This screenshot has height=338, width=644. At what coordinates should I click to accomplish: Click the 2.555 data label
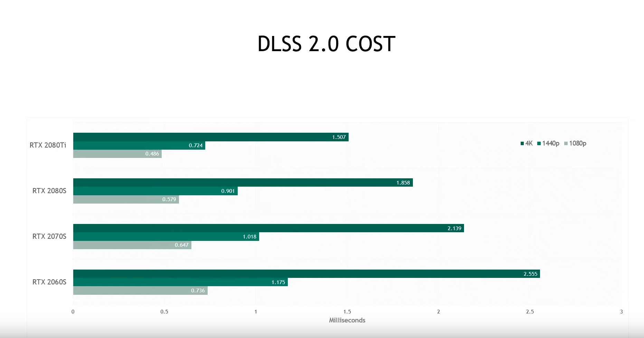[x=530, y=274]
